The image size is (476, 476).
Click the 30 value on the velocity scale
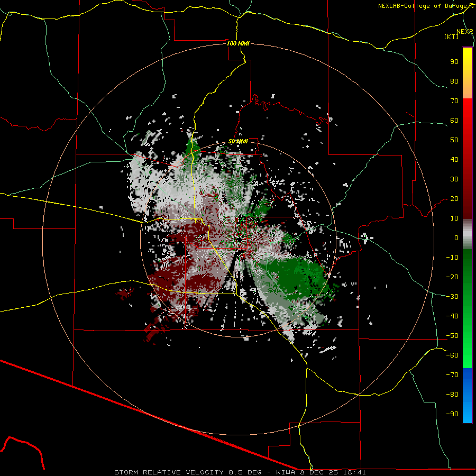coord(454,179)
